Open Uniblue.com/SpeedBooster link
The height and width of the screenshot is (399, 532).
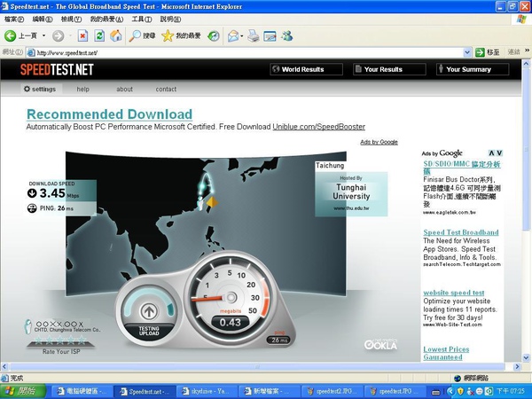click(319, 127)
